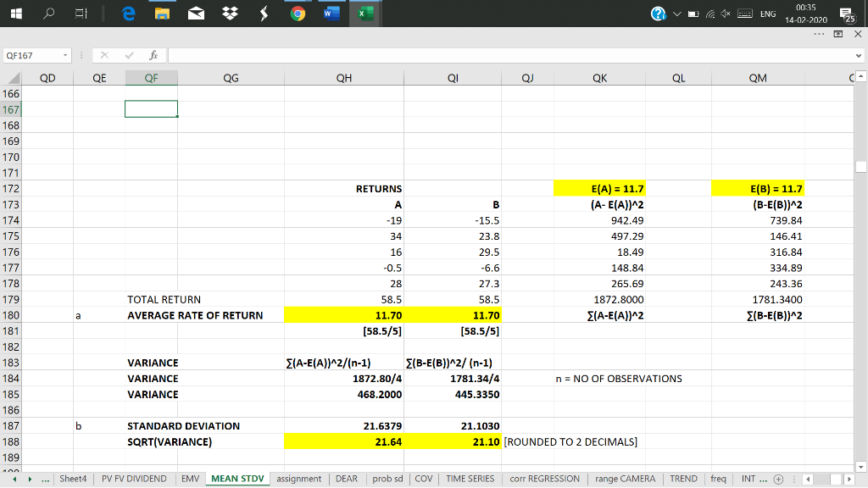The height and width of the screenshot is (488, 868).
Task: Click AVERAGE RATE OF RETURN label cell
Action: pyautogui.click(x=195, y=315)
